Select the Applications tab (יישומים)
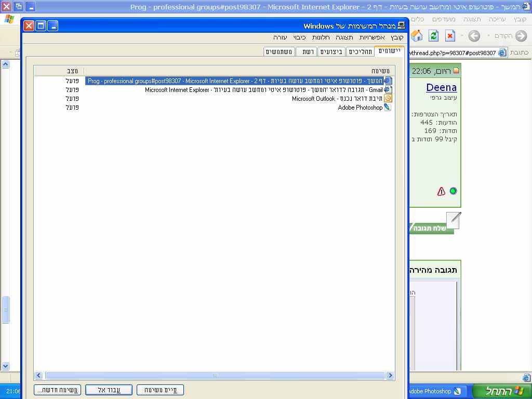This screenshot has height=399, width=532. pyautogui.click(x=390, y=51)
